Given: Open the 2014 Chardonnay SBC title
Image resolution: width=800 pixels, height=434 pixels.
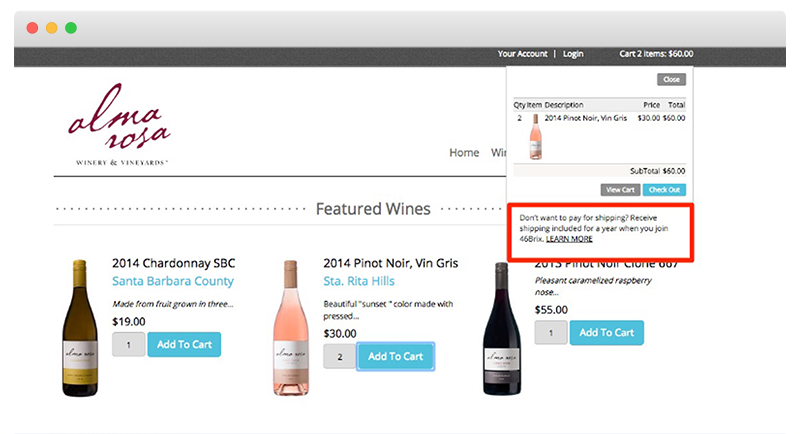Looking at the screenshot, I should pos(173,263).
